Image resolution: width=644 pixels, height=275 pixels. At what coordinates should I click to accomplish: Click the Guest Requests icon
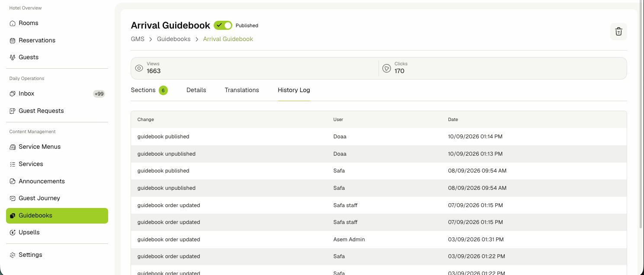tap(13, 111)
